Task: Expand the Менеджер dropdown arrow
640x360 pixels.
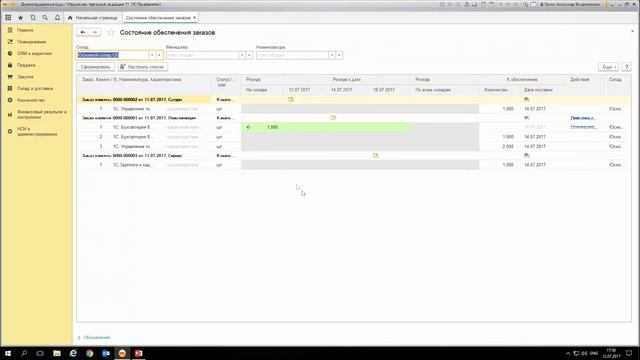Action: [242, 55]
